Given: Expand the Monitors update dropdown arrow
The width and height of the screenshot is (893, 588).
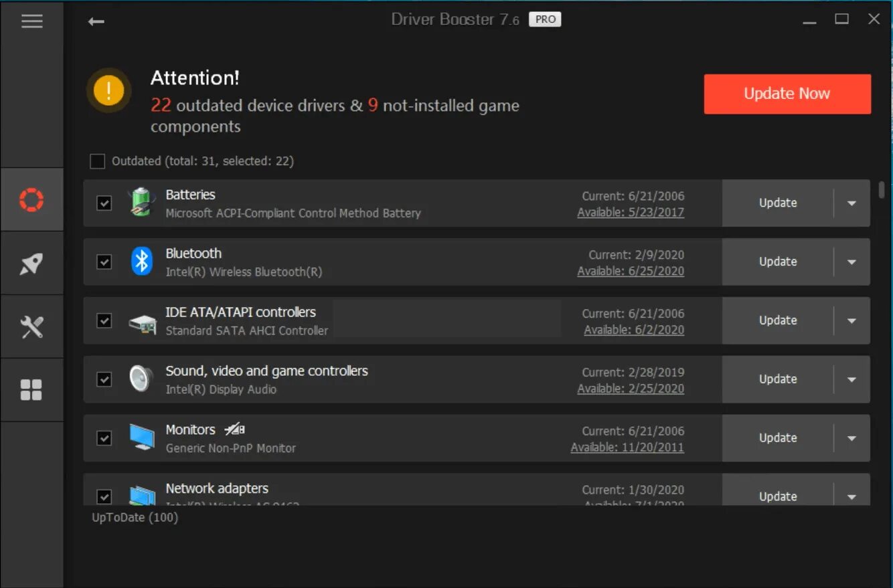Looking at the screenshot, I should [851, 438].
